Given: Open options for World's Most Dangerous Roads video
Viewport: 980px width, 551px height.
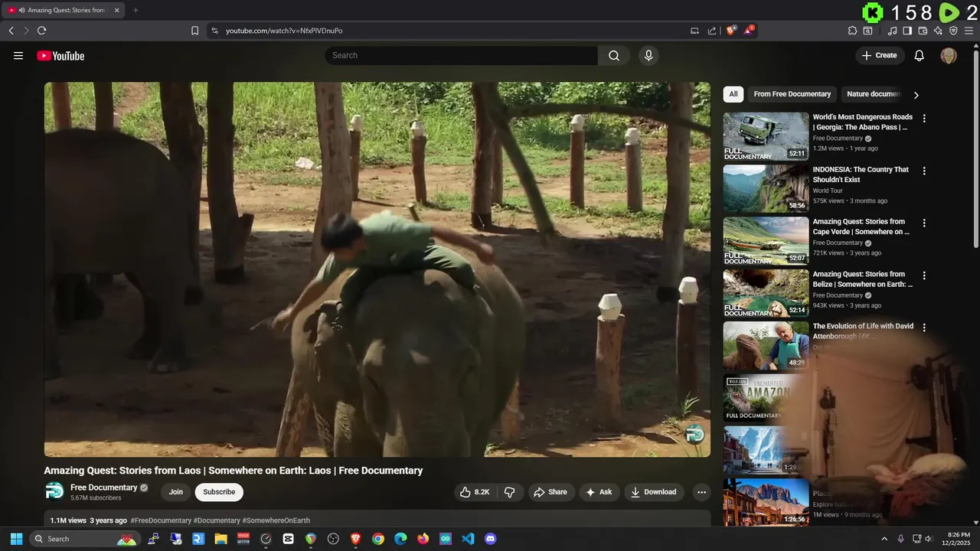Looking at the screenshot, I should tap(924, 119).
